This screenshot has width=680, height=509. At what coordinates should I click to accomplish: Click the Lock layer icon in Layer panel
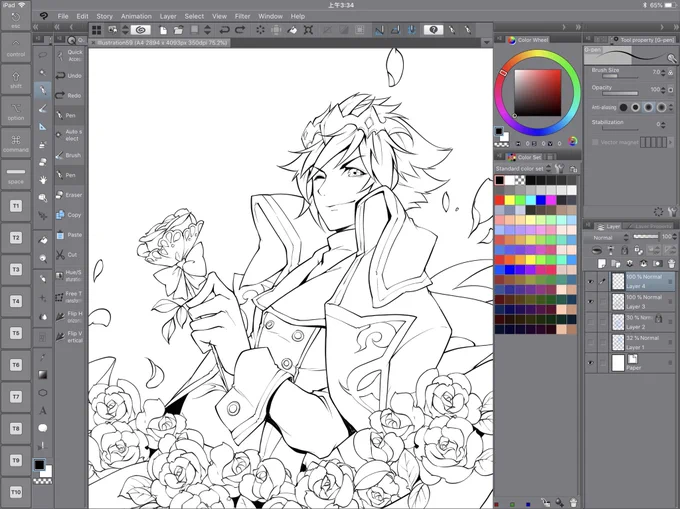tap(624, 250)
